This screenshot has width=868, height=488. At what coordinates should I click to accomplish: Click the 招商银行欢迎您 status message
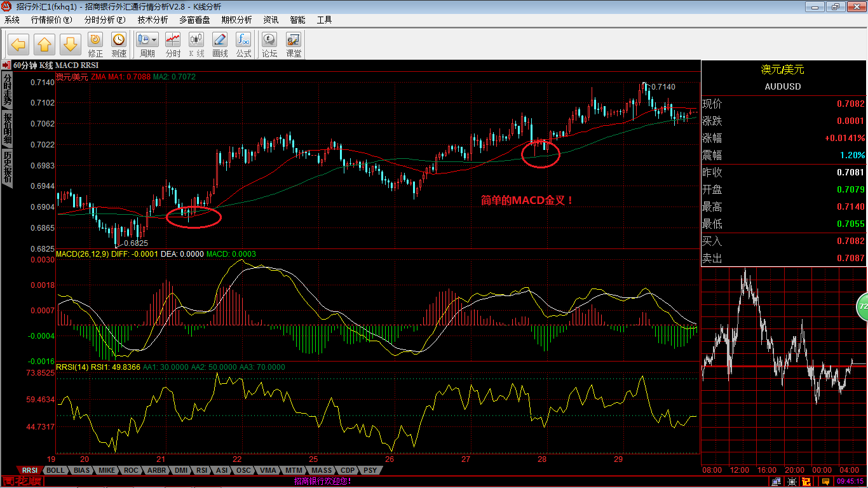pyautogui.click(x=323, y=481)
